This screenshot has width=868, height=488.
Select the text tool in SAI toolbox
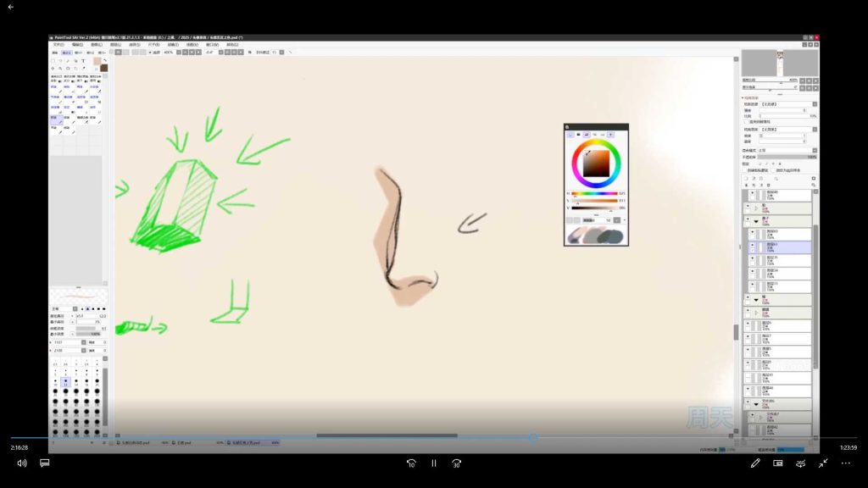coord(83,61)
